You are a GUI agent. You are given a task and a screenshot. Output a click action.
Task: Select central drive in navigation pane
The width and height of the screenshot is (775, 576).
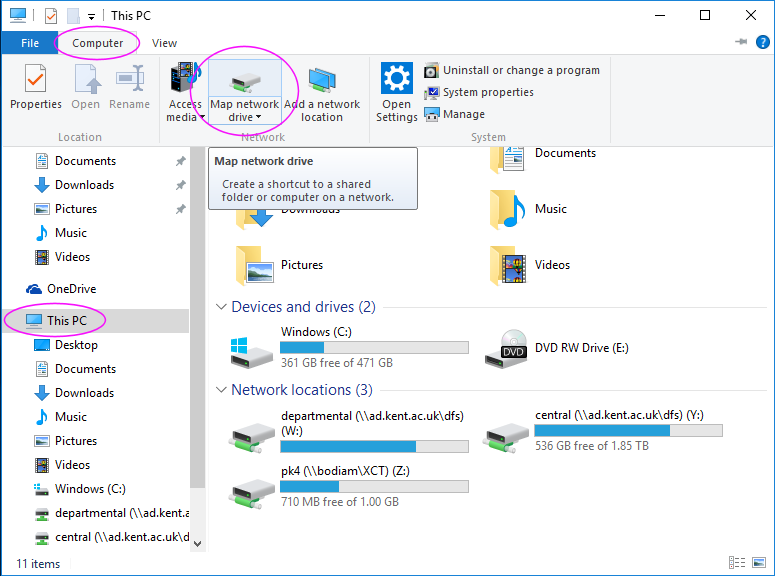coord(112,537)
